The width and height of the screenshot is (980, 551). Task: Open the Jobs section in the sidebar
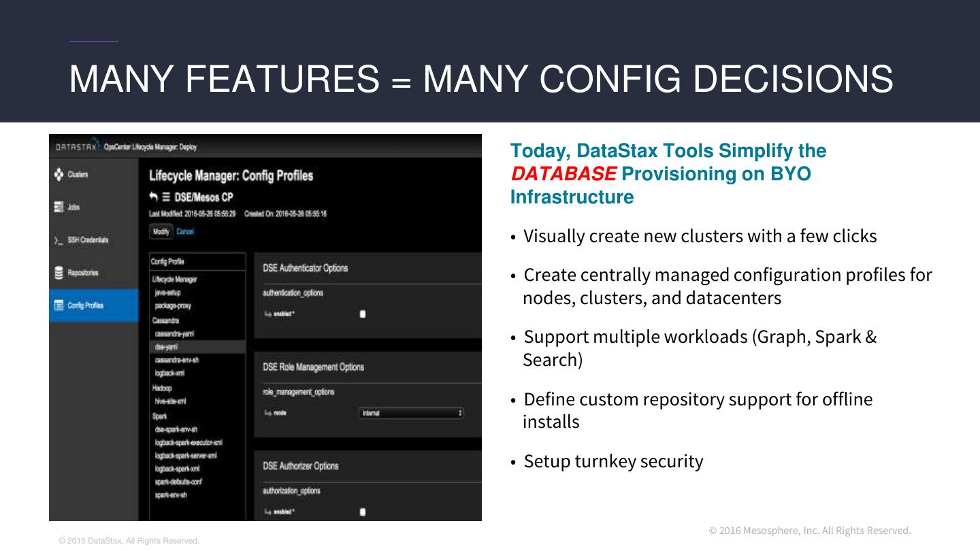coord(73,207)
